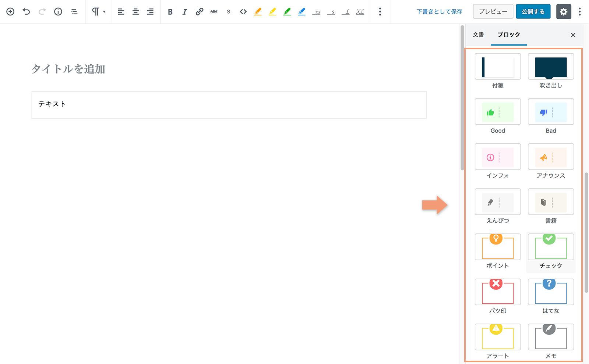Toggle bold formatting

170,12
